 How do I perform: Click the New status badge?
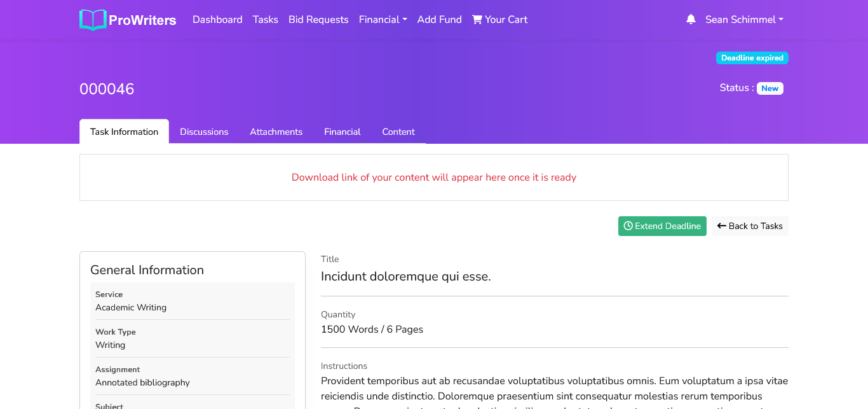point(770,88)
